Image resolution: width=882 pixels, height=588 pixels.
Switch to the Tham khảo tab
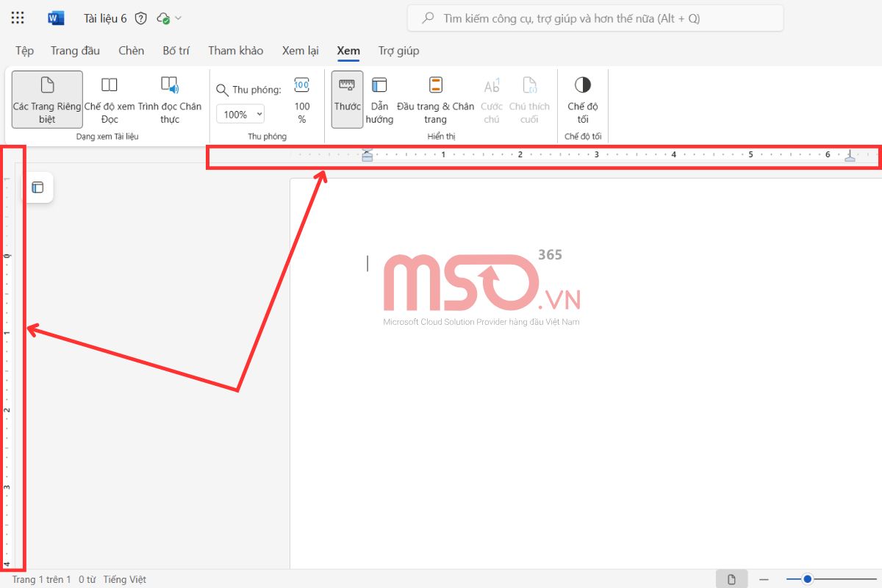point(235,51)
